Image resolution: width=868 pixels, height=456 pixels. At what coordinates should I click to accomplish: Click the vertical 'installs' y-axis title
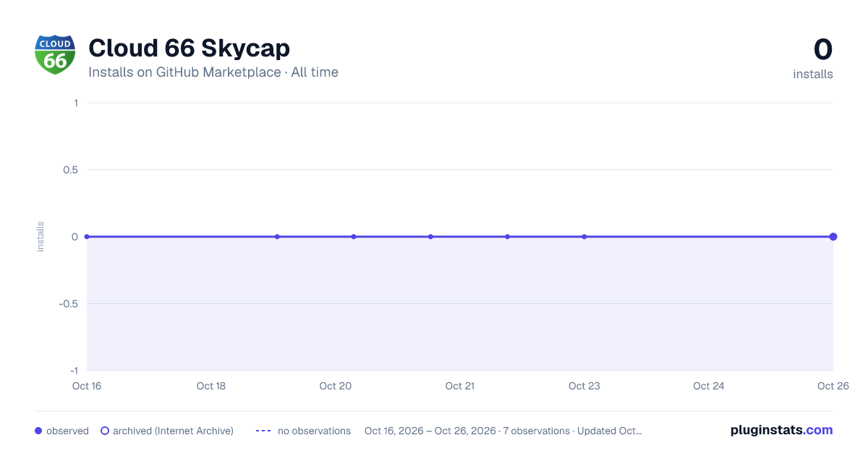[41, 237]
